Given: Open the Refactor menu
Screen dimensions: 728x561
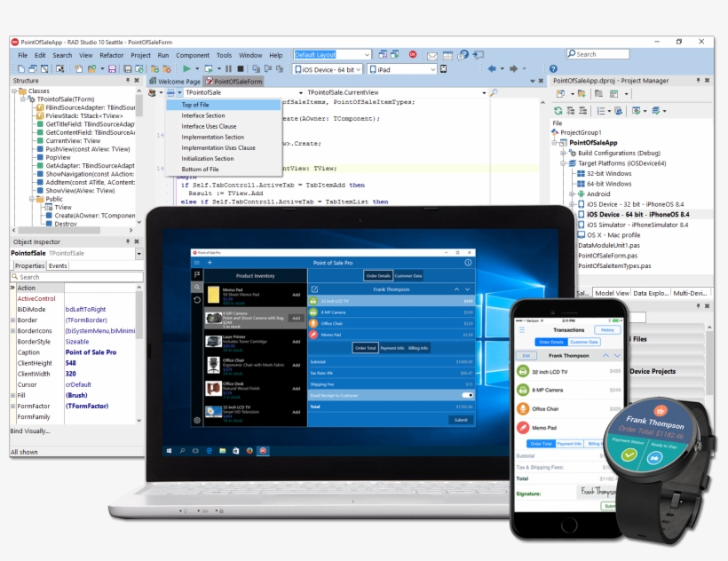Looking at the screenshot, I should click(112, 55).
